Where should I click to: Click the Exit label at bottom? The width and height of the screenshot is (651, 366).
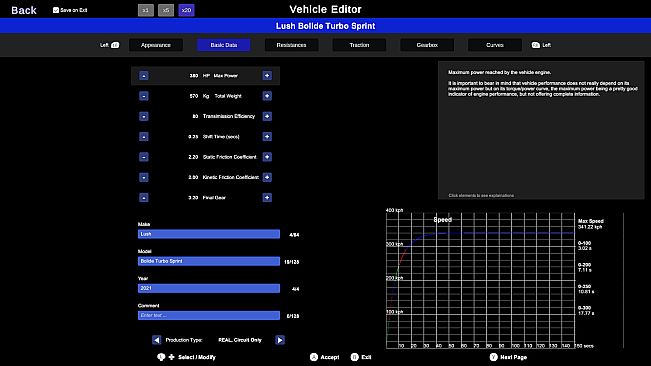(366, 357)
